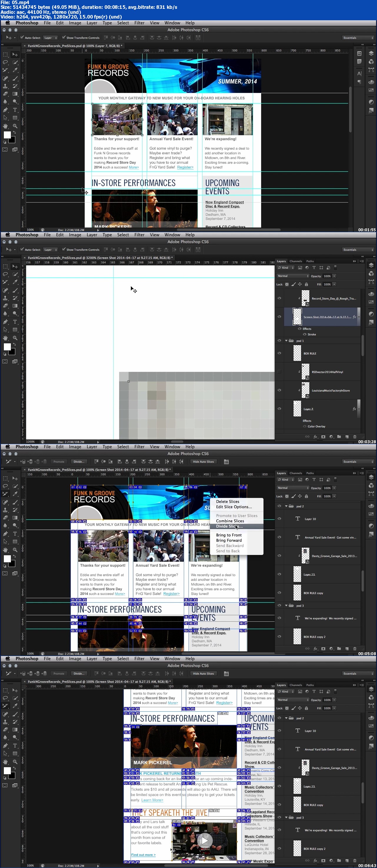Screen dimensions: 377x868
Task: Select the Lasso tool in 00:01:55 frame
Action: [5, 62]
